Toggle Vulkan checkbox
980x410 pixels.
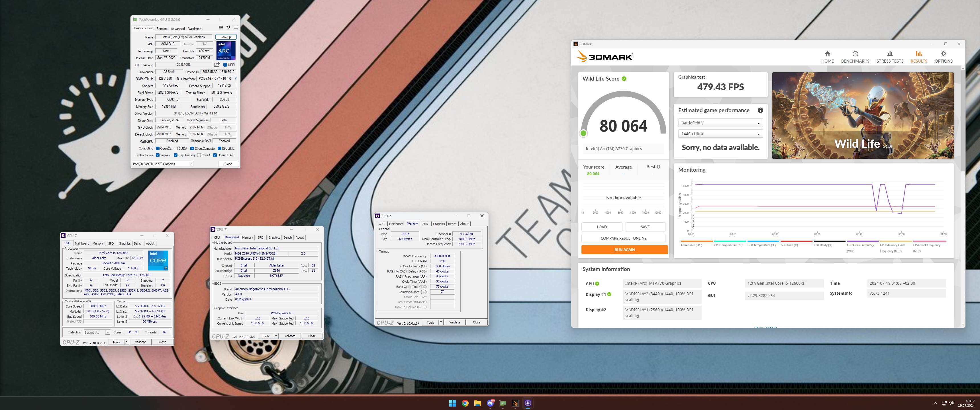tap(158, 155)
